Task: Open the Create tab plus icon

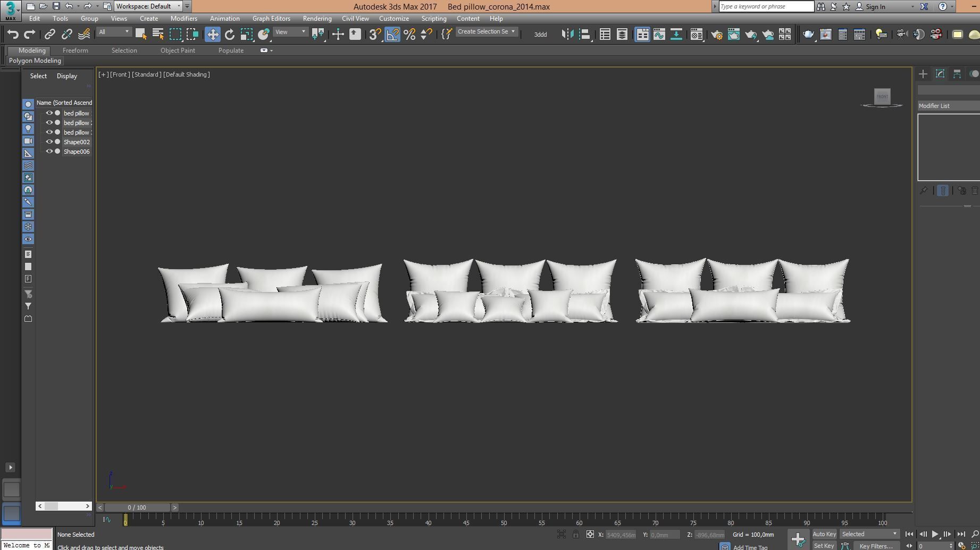Action: pyautogui.click(x=923, y=74)
